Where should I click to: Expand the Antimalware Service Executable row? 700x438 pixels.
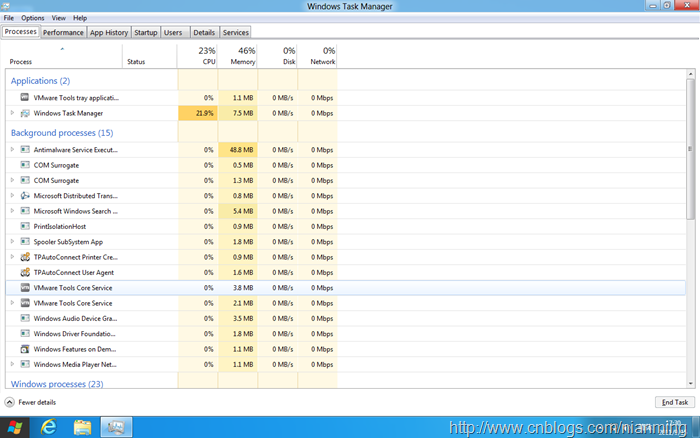(x=12, y=150)
